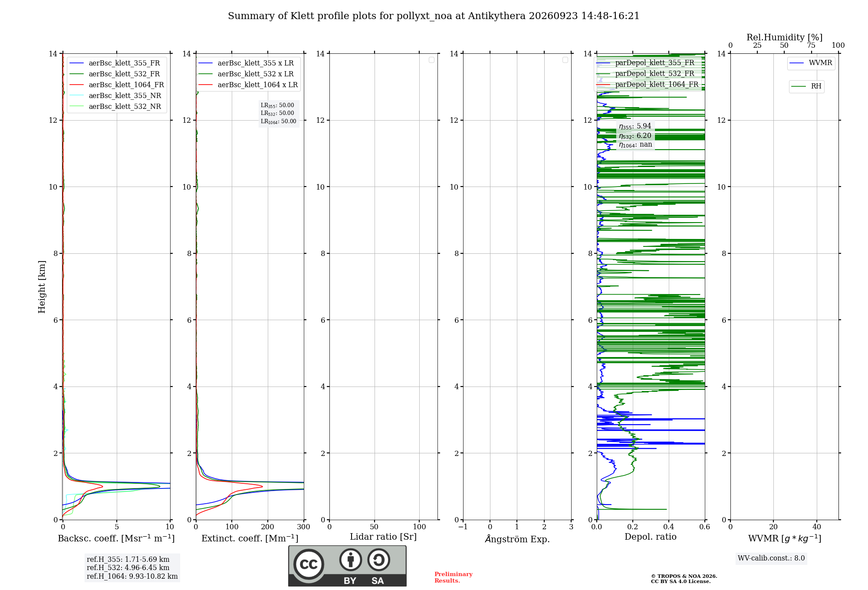868x590 pixels.
Task: Click the BY attribution person icon
Action: pyautogui.click(x=351, y=560)
